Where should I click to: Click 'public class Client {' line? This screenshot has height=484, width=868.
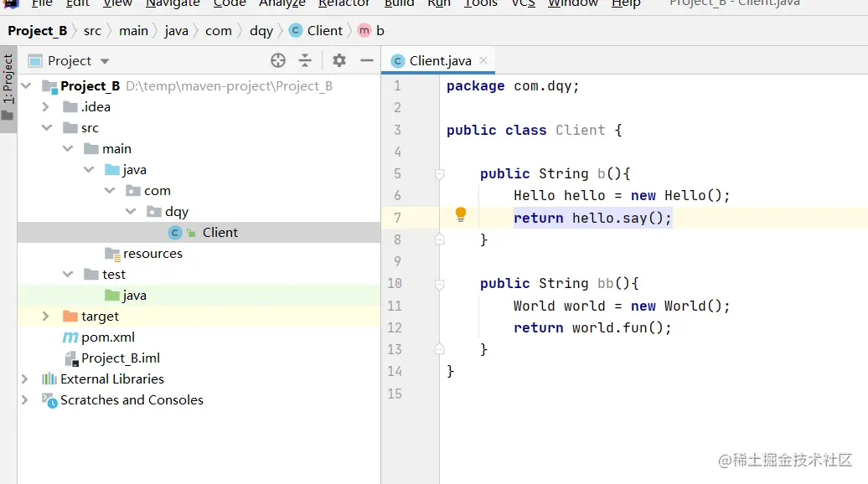click(535, 130)
